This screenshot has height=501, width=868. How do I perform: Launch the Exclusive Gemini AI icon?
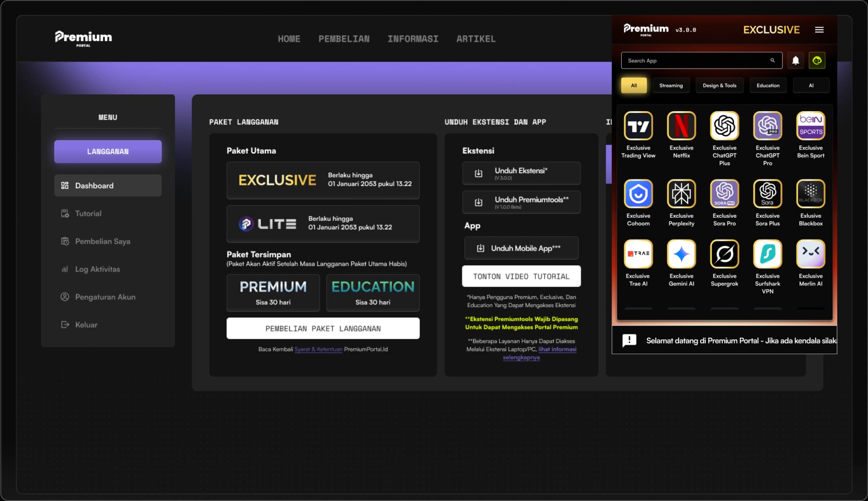point(681,254)
